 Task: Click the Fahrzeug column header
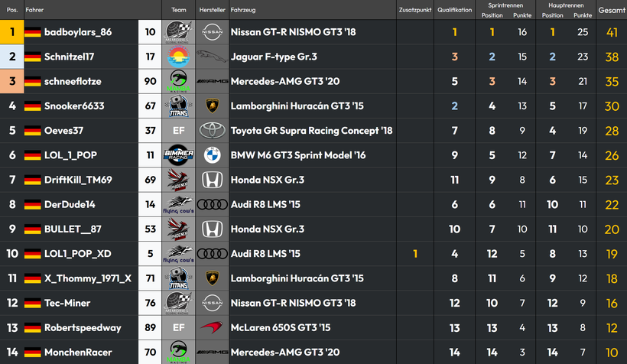tap(242, 10)
